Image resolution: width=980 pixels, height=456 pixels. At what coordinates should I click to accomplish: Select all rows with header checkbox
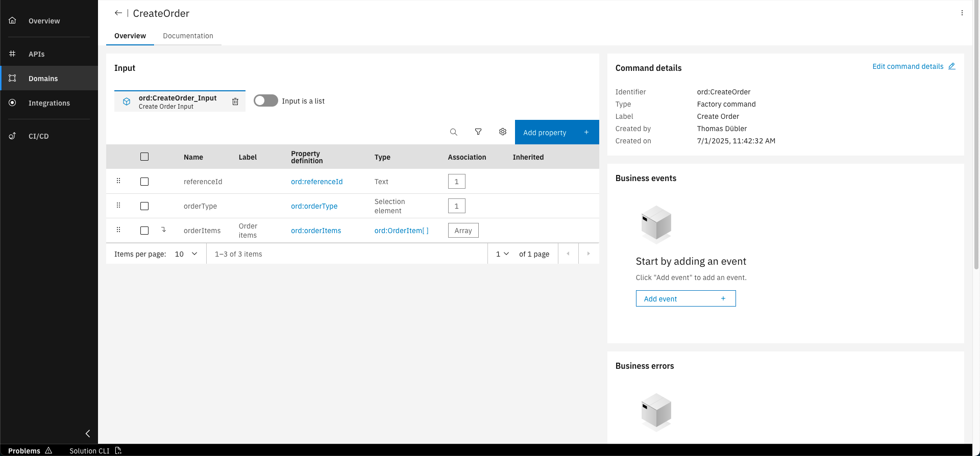pos(144,157)
